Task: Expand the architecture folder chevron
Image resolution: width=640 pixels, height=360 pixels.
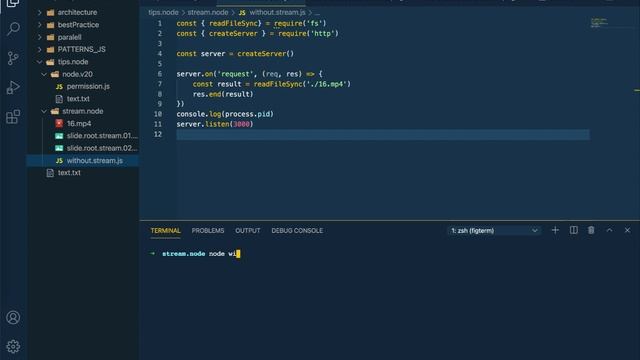Action: pos(40,13)
